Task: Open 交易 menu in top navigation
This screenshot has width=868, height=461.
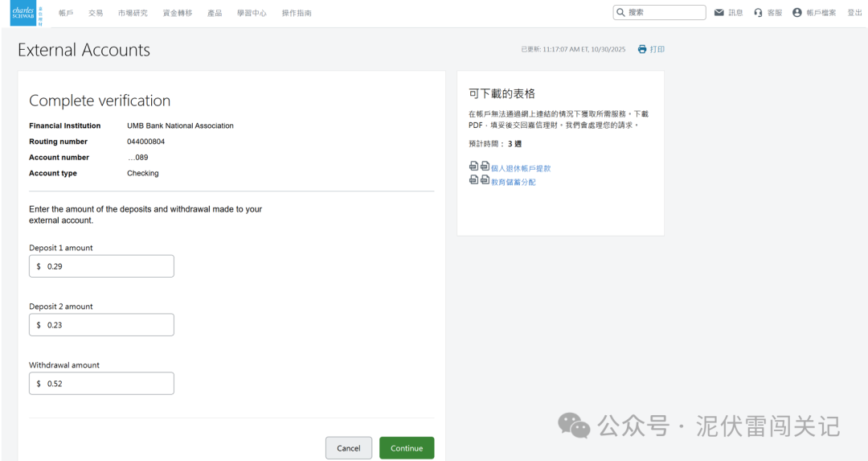Action: (x=96, y=13)
